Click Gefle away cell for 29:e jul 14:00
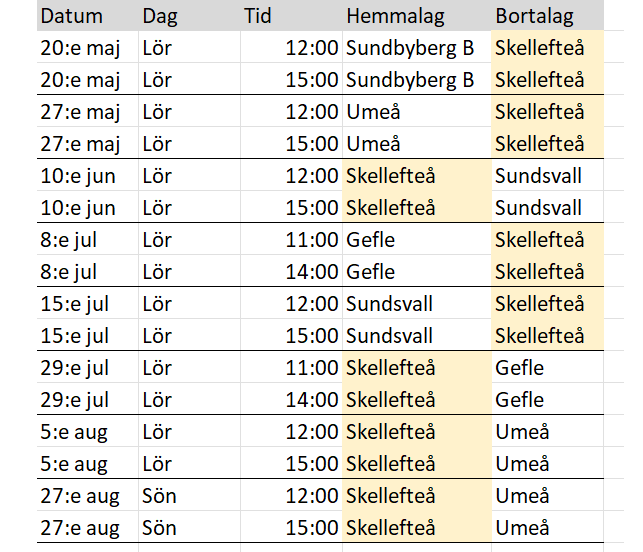 (520, 400)
